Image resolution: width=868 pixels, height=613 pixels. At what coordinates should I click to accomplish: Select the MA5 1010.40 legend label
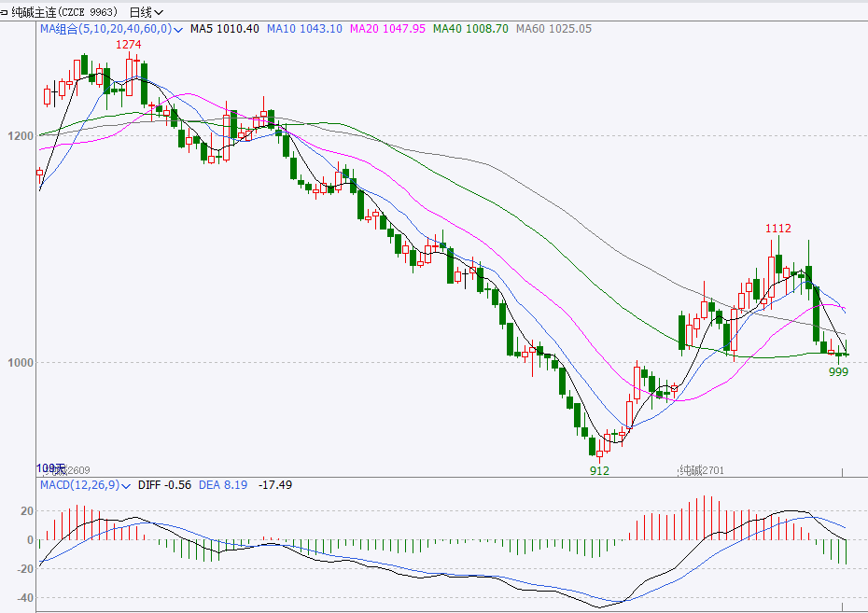[x=225, y=29]
